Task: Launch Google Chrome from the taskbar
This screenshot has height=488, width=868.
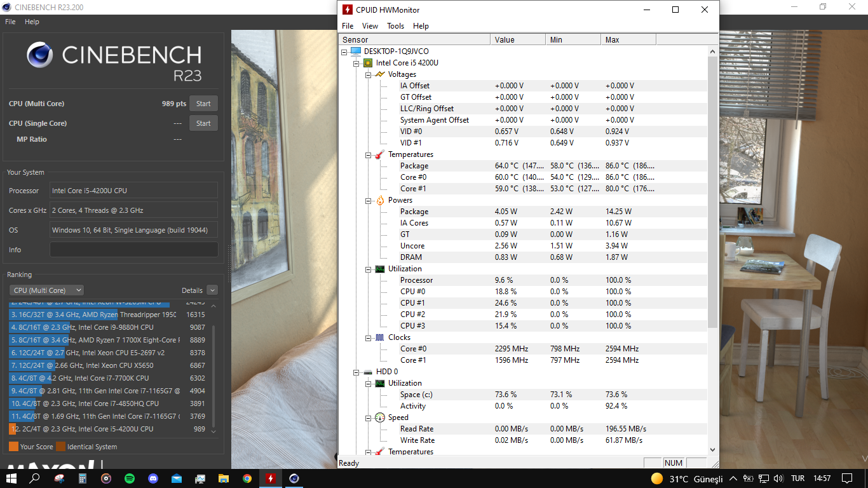Action: coord(247,478)
